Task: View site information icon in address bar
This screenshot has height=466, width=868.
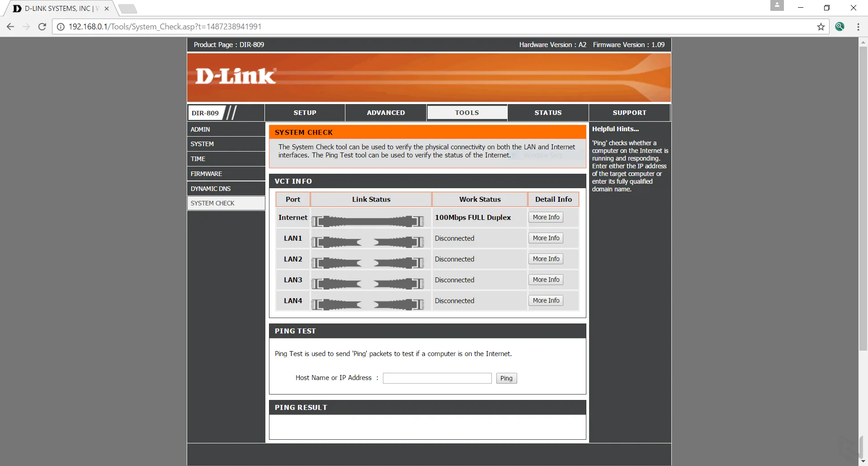Action: 61,27
